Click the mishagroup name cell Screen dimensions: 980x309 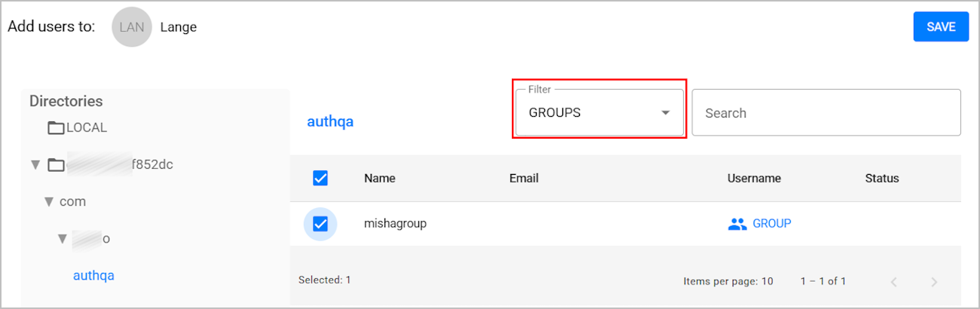click(395, 224)
